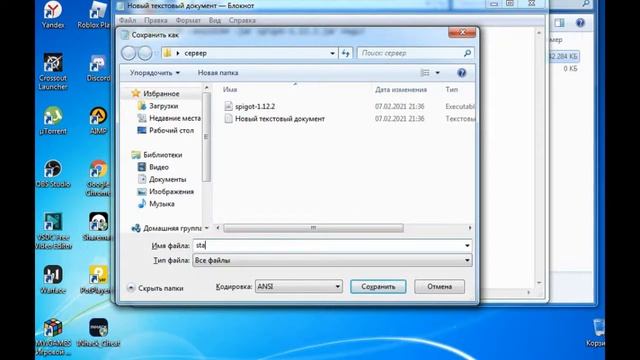
Task: Click the help icon in the background Explorer window
Action: (580, 23)
